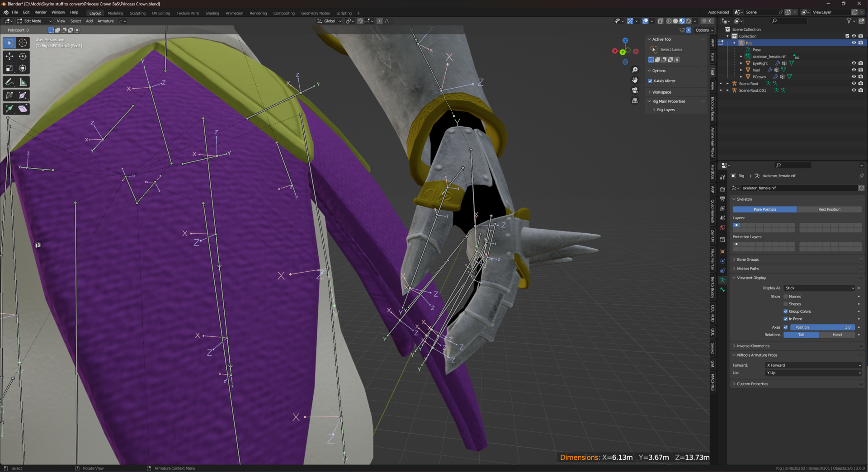Click the outliner search field
Viewport: 868px width, 472px height.
789,21
